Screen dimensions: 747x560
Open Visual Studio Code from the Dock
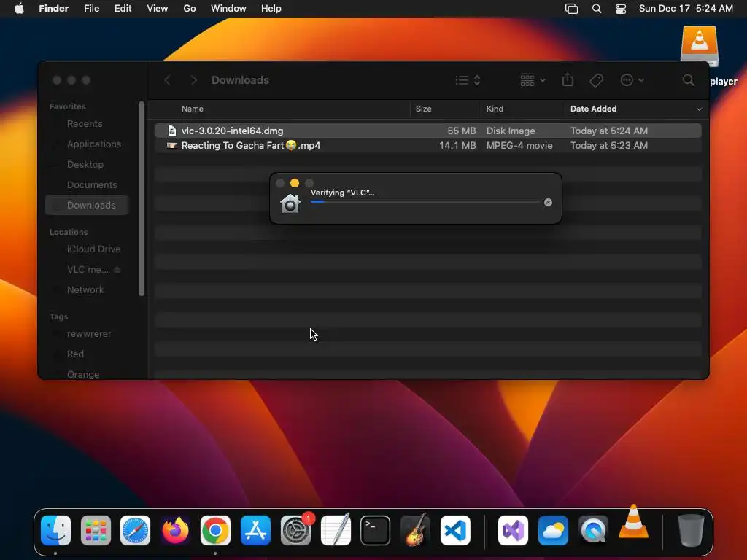pos(455,531)
